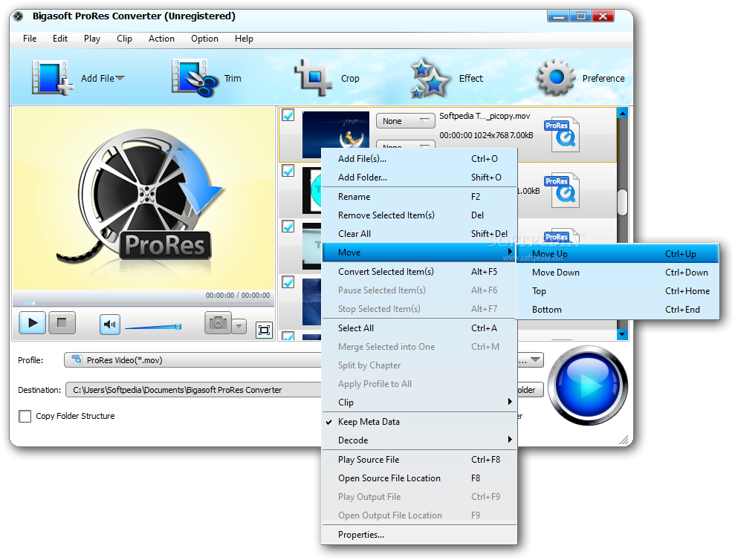
Task: Toggle full screen preview icon
Action: tap(264, 330)
